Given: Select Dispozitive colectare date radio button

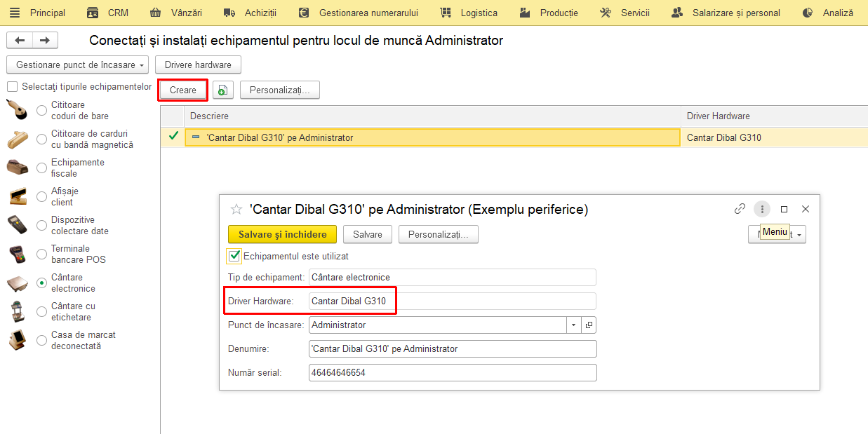Looking at the screenshot, I should point(42,226).
